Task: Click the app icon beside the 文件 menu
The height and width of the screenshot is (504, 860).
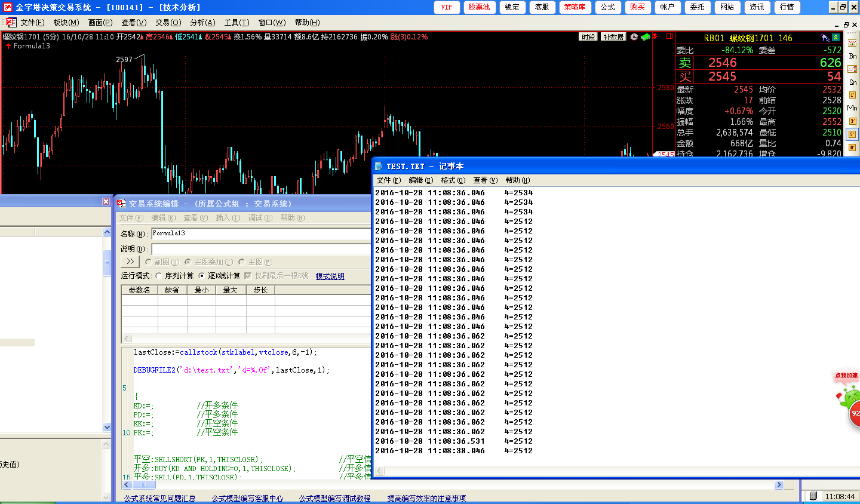Action: [10, 23]
